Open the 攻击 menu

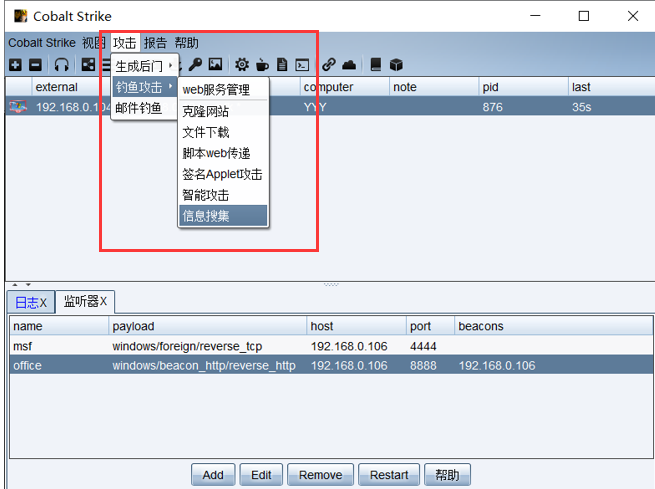coord(125,43)
